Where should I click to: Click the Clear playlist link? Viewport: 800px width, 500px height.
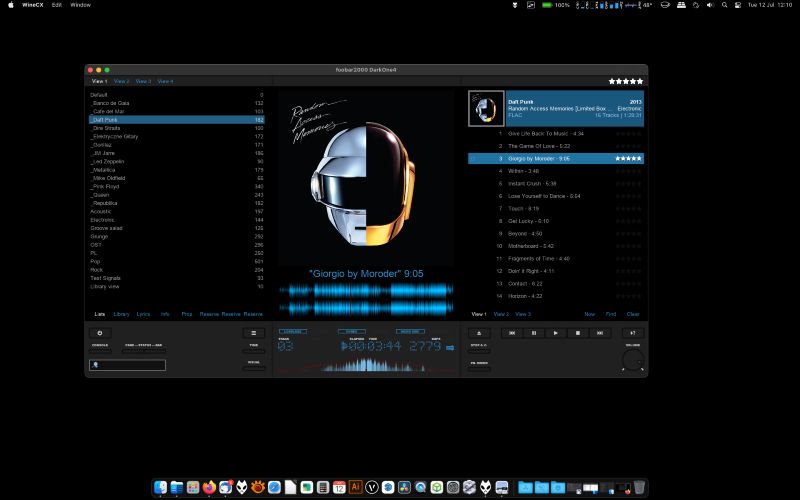coord(632,314)
